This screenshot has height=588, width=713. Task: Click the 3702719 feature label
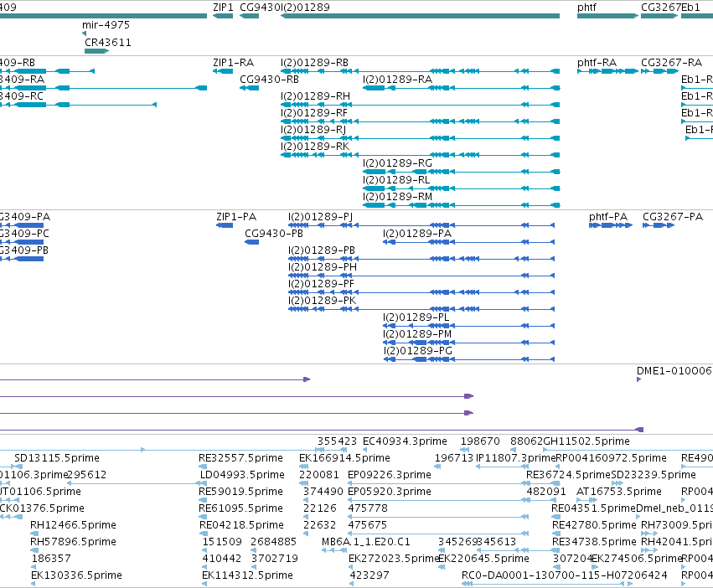point(275,560)
